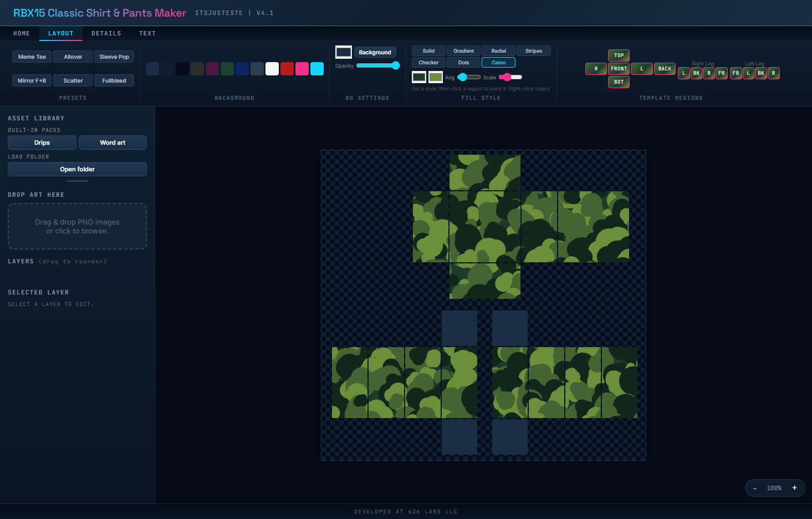Screen dimensions: 812x519
Task: Open the Drips built-in pack
Action: (42, 143)
